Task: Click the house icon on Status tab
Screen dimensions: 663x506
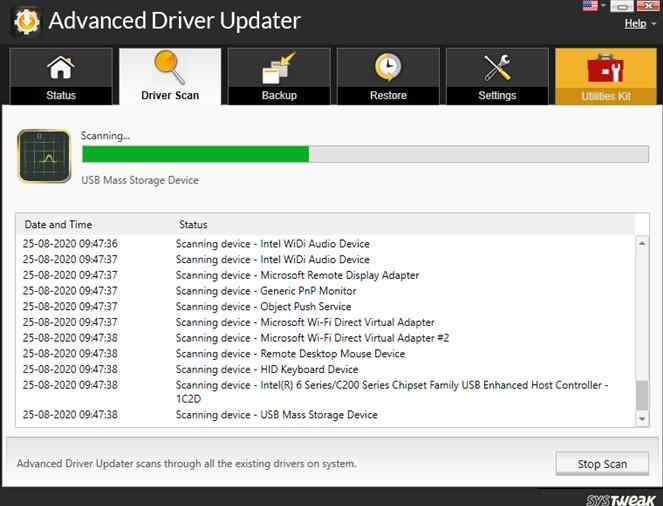Action: [61, 68]
